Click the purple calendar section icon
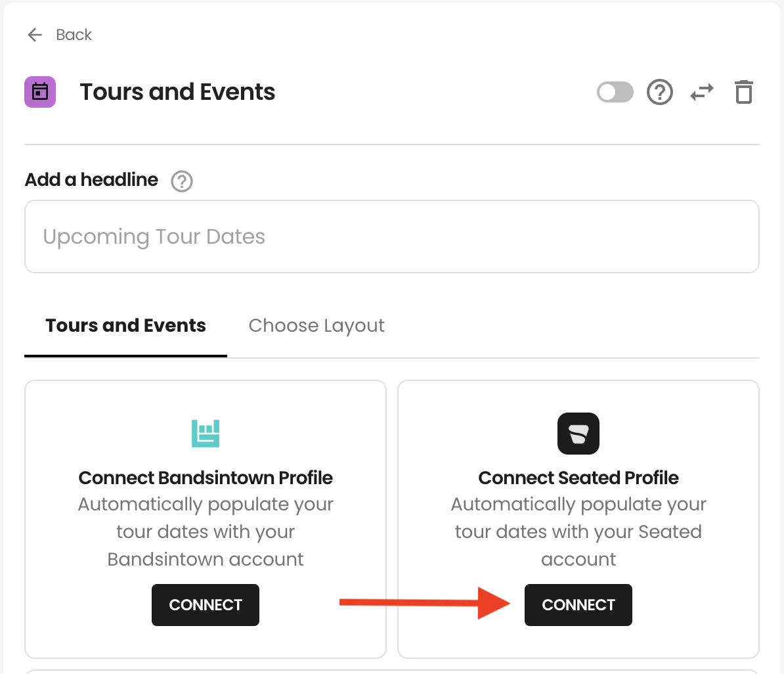The height and width of the screenshot is (674, 784). [40, 92]
